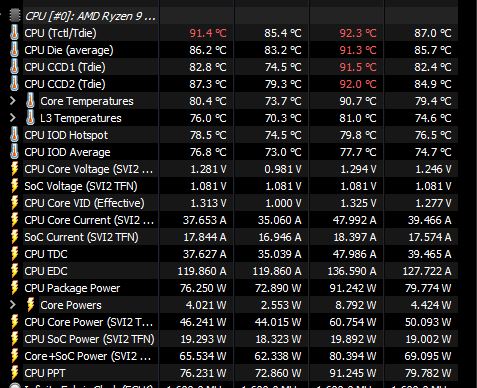Select the CPU IOD Hotspot label
Viewport: 477px width, 388px height.
(x=66, y=135)
